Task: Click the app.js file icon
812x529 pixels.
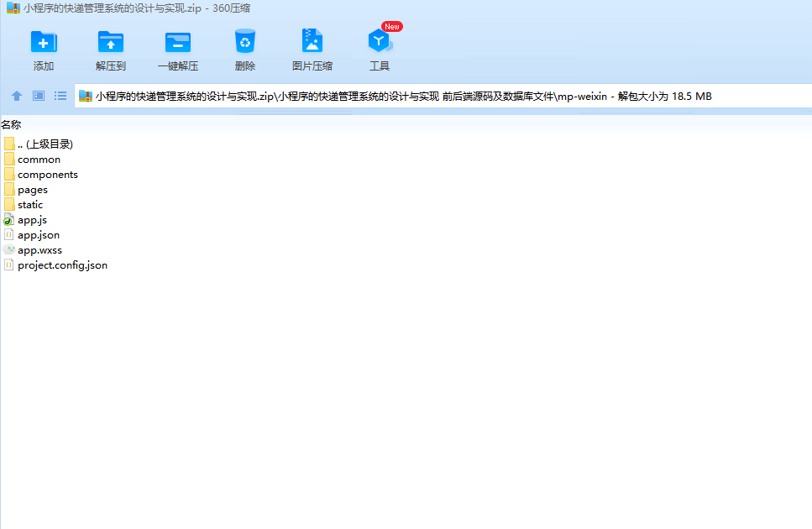Action: 8,219
